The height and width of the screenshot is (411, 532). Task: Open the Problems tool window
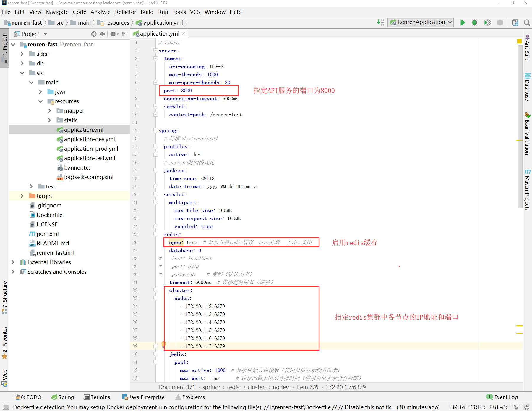pos(190,397)
